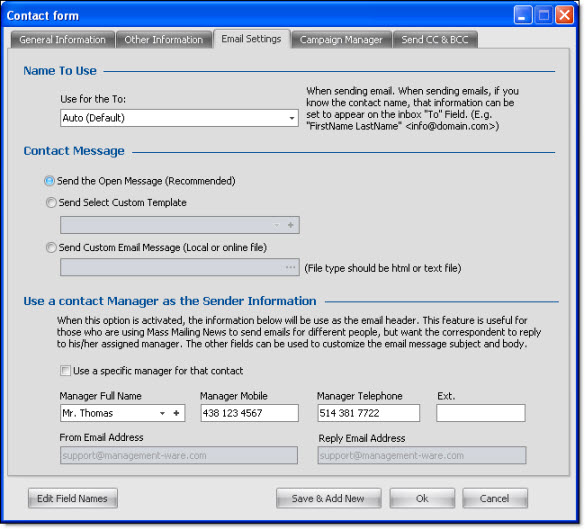Screen dimensions: 585x529
Task: Click Save & Add New button
Action: point(329,498)
